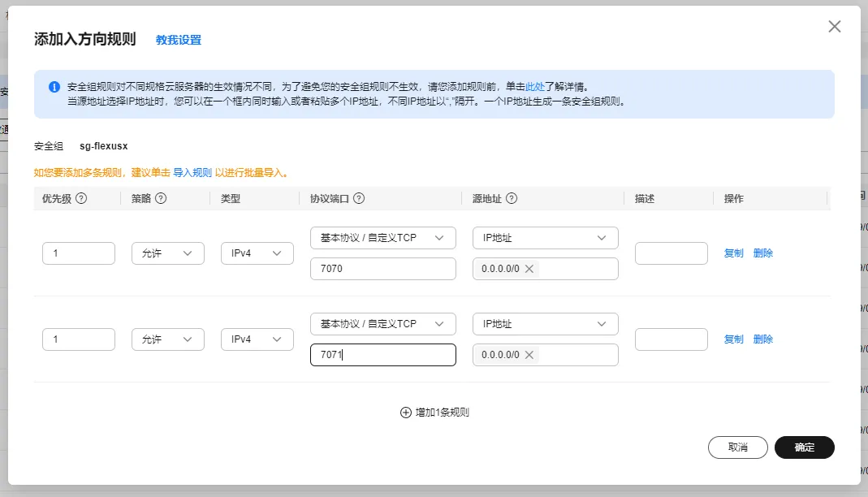Click help icon next to 策略

click(x=161, y=199)
